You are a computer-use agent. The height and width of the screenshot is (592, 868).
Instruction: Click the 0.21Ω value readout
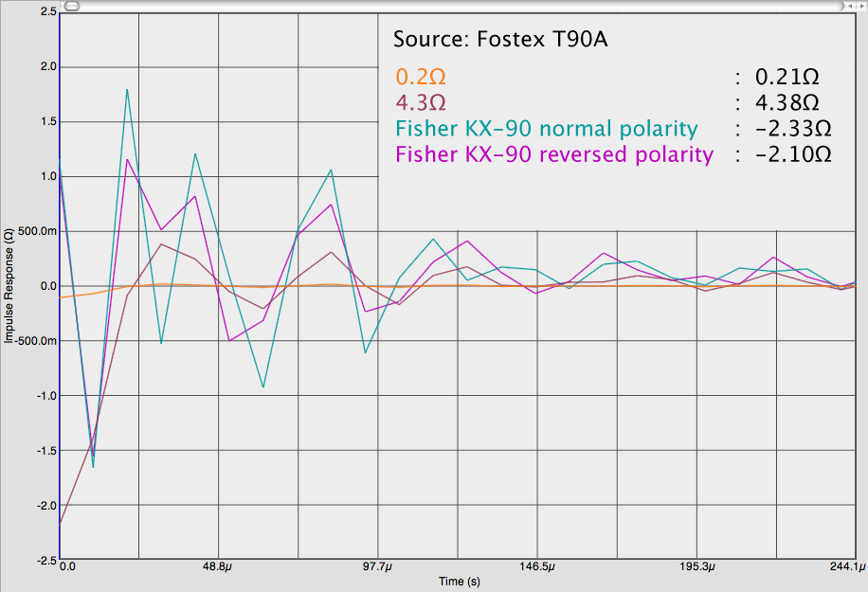[x=787, y=77]
